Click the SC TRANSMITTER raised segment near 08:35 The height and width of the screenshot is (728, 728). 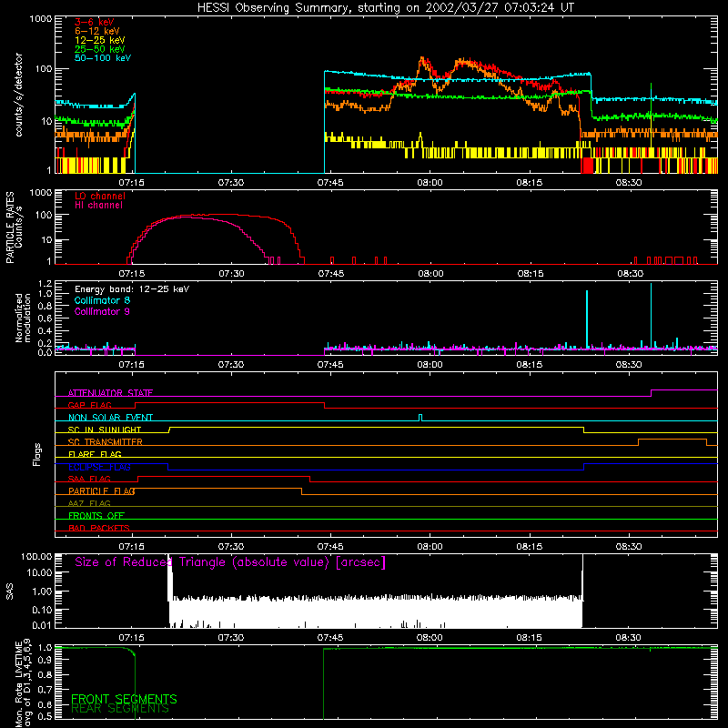(672, 440)
